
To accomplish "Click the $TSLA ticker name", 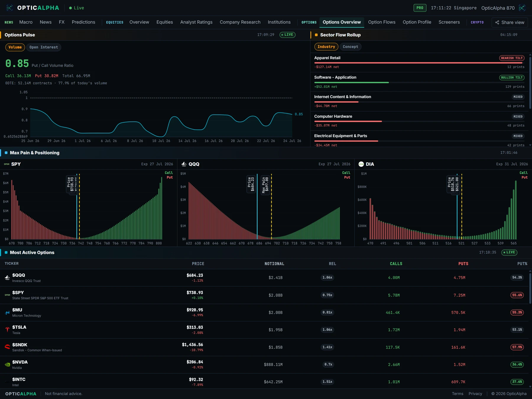I will pyautogui.click(x=19, y=327).
